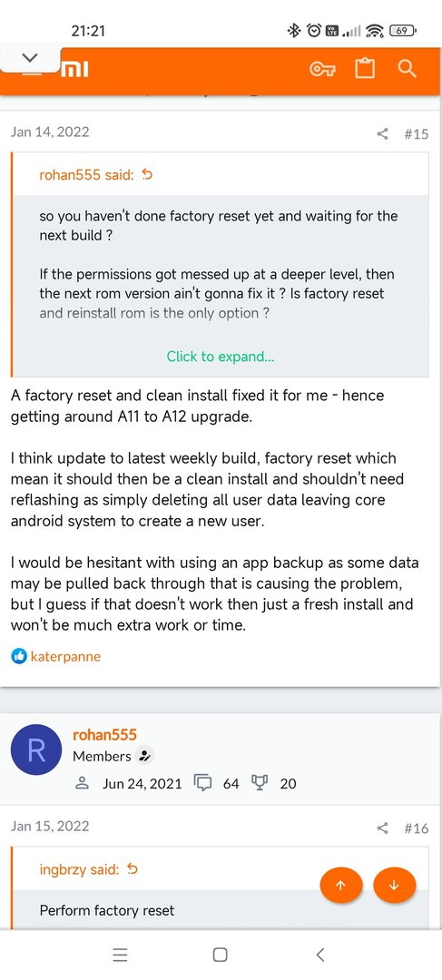The height and width of the screenshot is (980, 442).
Task: Tap Android back navigation arrow
Action: (x=320, y=955)
